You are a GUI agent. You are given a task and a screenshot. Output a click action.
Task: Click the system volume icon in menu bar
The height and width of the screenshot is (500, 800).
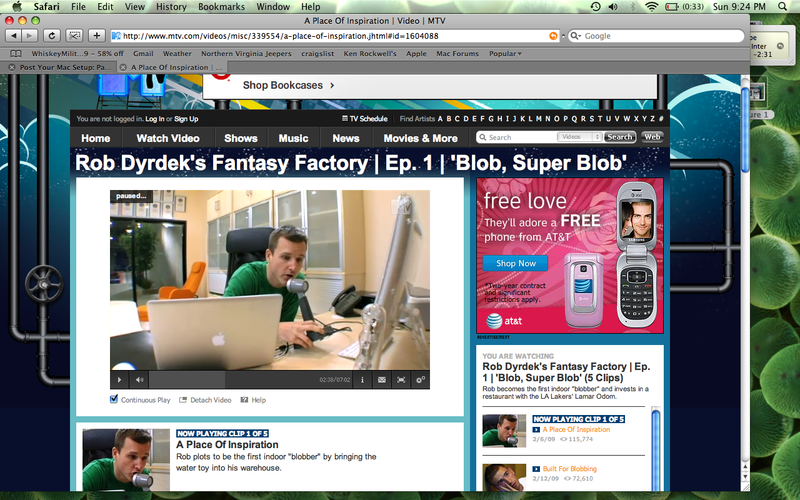tap(613, 7)
